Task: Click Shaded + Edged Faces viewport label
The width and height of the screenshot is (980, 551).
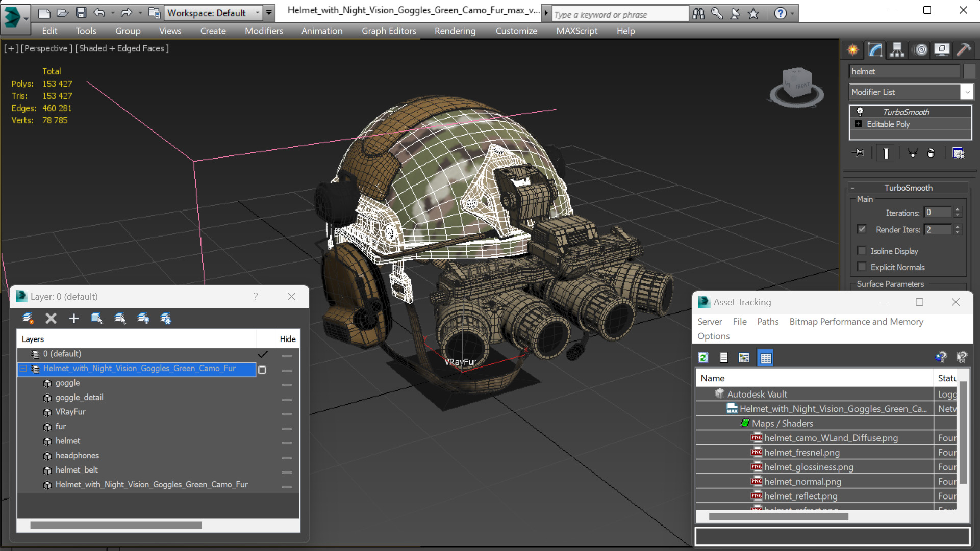Action: click(122, 48)
